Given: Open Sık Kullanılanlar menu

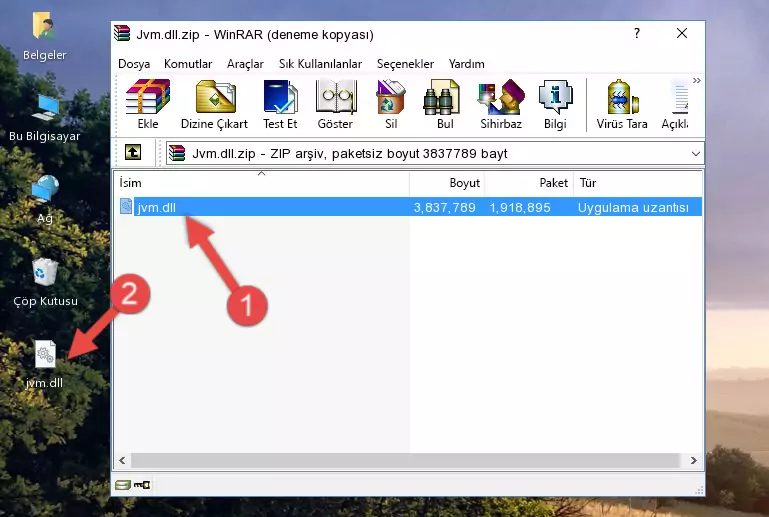Looking at the screenshot, I should click(x=320, y=64).
